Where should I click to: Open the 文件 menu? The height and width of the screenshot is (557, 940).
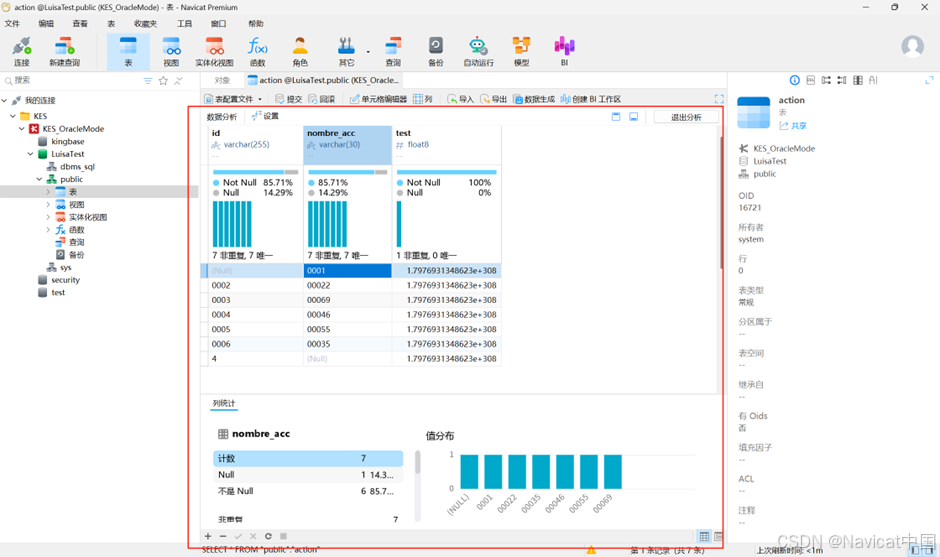[x=12, y=23]
